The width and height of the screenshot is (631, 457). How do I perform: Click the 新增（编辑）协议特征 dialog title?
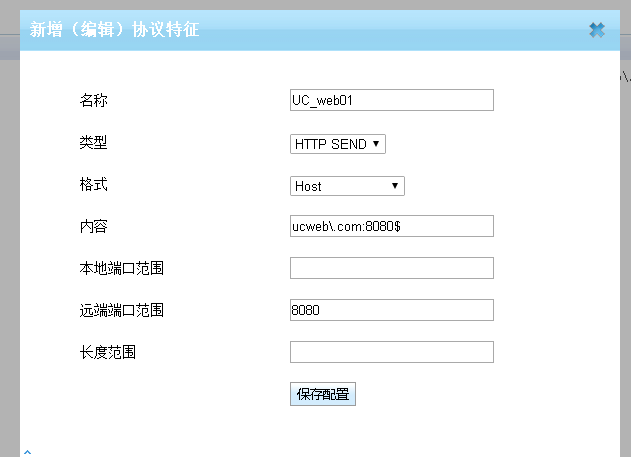[x=114, y=30]
